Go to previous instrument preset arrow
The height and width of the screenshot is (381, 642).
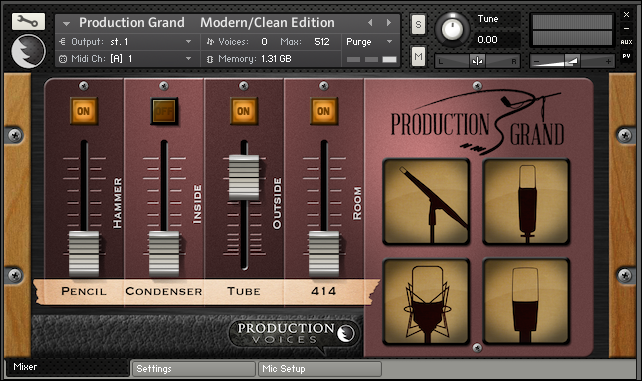click(x=370, y=23)
